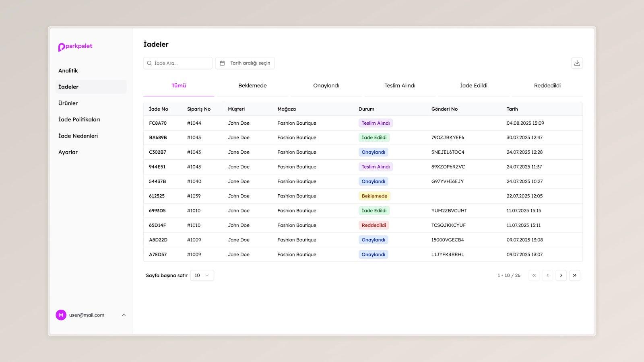644x362 pixels.
Task: Click the parkpalet logo
Action: pos(75,47)
